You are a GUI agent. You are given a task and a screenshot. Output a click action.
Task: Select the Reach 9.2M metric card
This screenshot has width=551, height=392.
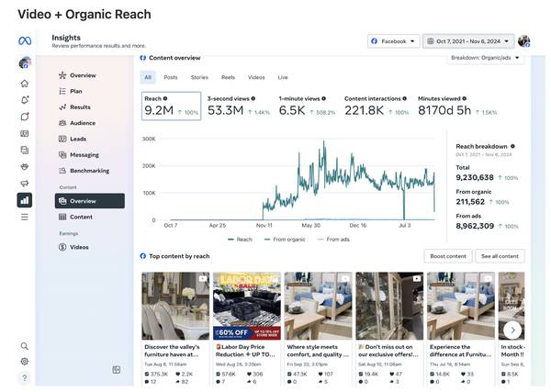click(171, 106)
